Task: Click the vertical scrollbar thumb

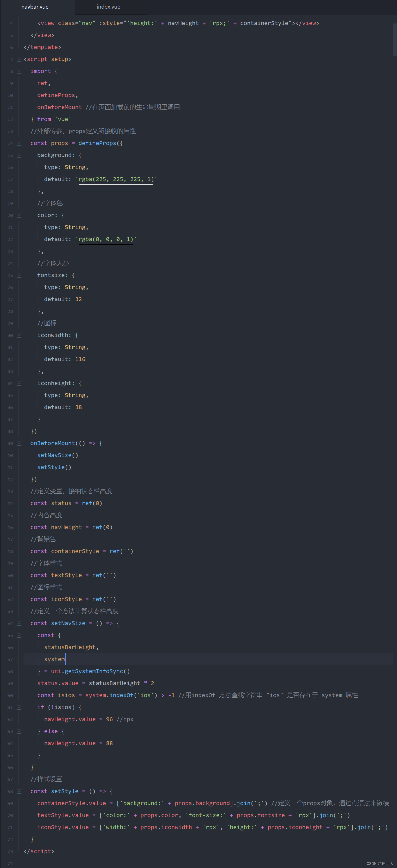Action: pyautogui.click(x=395, y=39)
